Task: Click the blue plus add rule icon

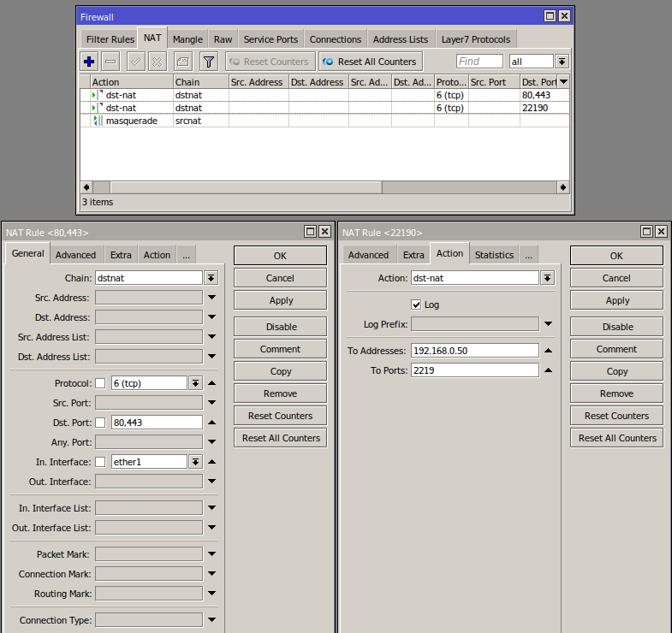Action: point(89,62)
